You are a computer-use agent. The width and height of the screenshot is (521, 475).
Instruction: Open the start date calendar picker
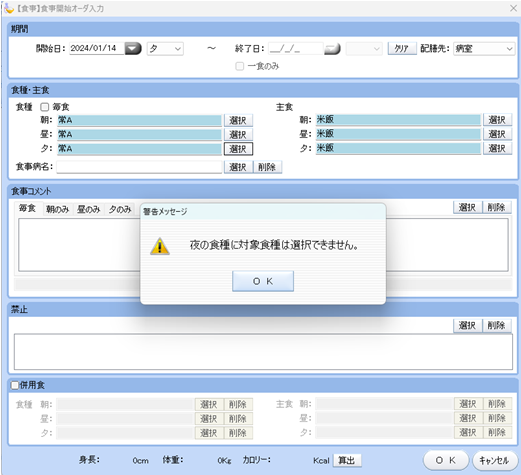pyautogui.click(x=133, y=49)
